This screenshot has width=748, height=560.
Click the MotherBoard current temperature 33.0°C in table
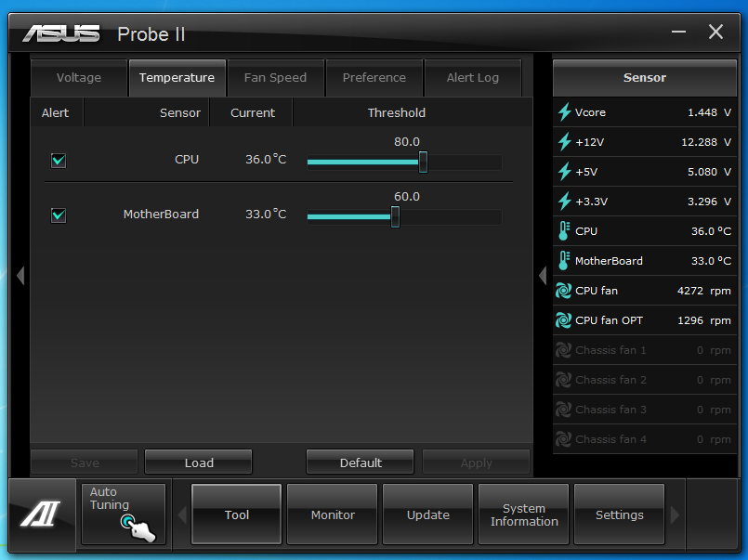click(266, 214)
